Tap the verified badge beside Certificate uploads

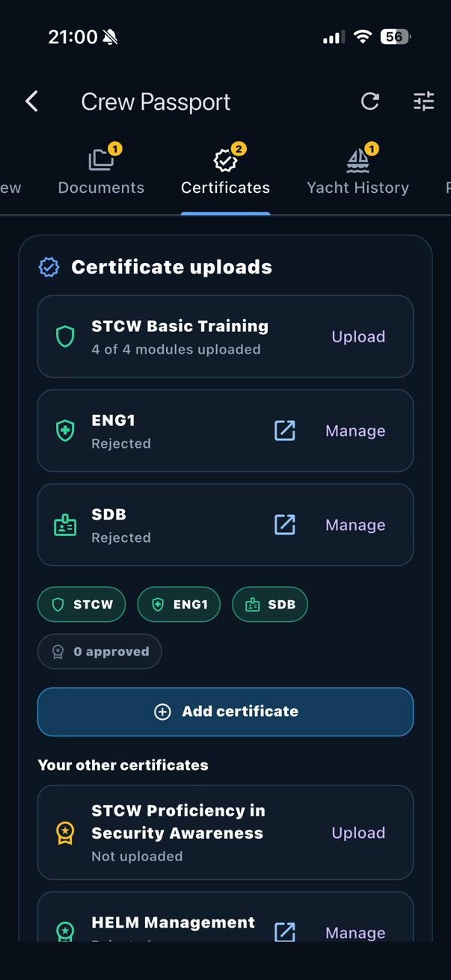click(49, 267)
